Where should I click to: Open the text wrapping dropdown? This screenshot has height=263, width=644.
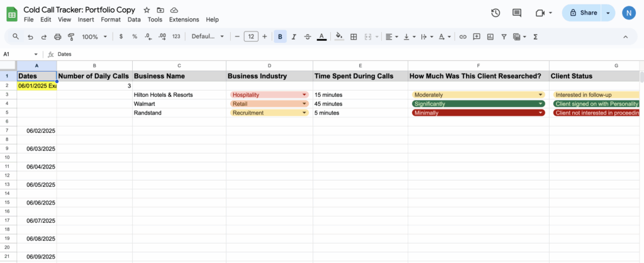click(427, 36)
